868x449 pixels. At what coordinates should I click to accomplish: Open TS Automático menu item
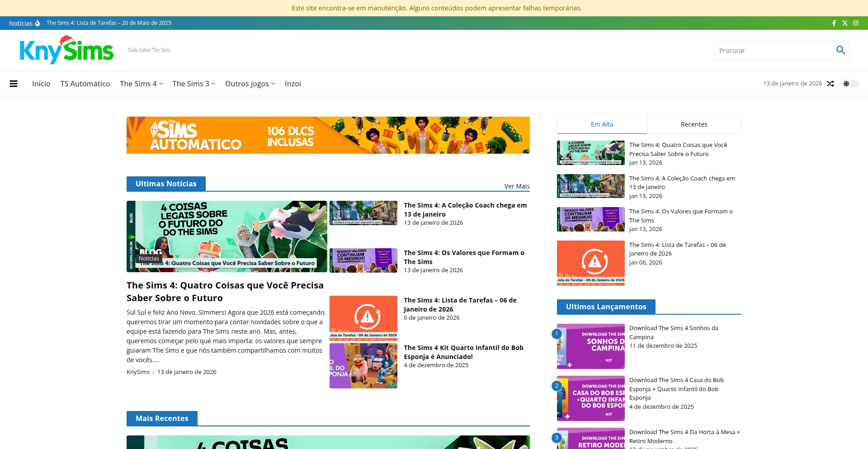85,84
